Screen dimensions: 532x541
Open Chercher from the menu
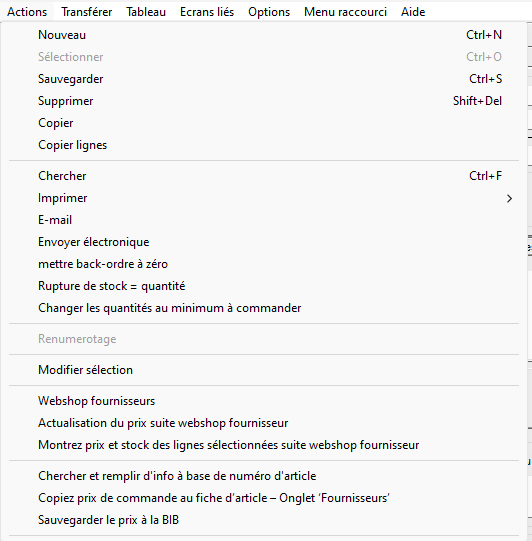(x=264, y=176)
